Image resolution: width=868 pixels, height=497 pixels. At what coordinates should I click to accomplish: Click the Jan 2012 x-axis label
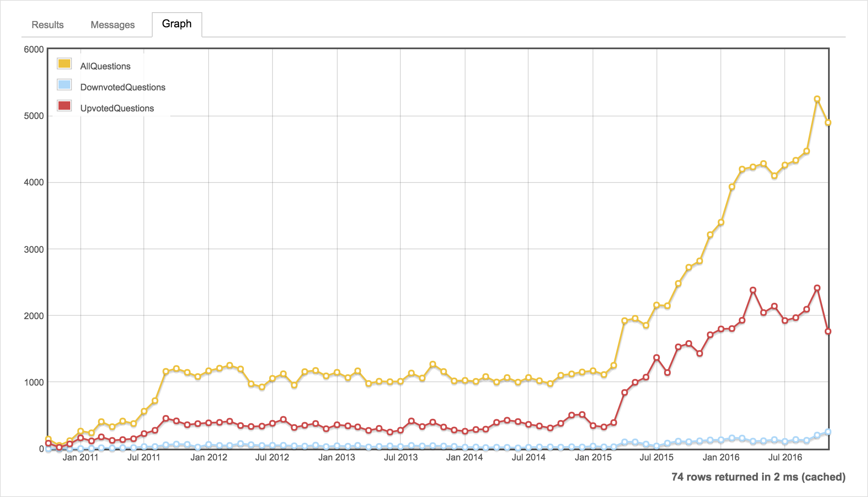pos(209,457)
